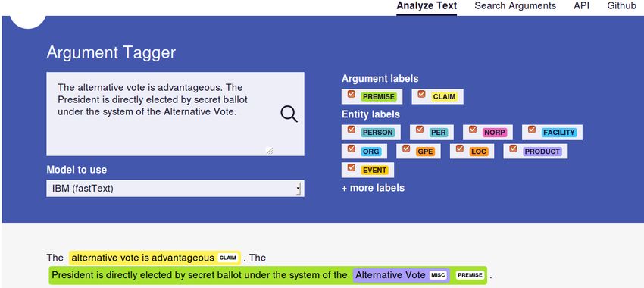Click the purple PRODUCT label swatch

point(542,152)
